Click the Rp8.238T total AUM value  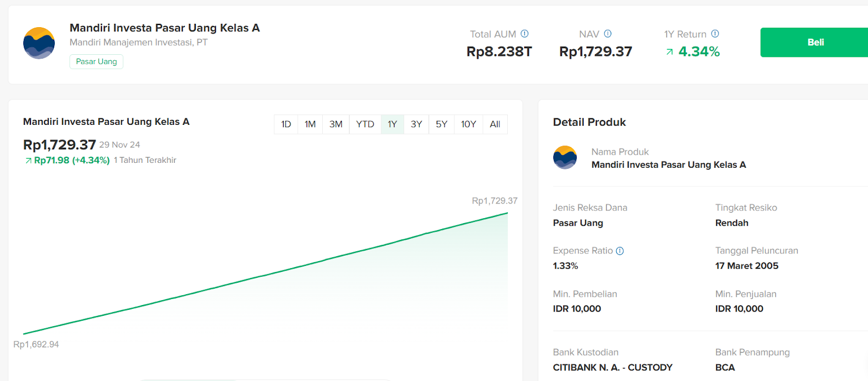point(499,52)
